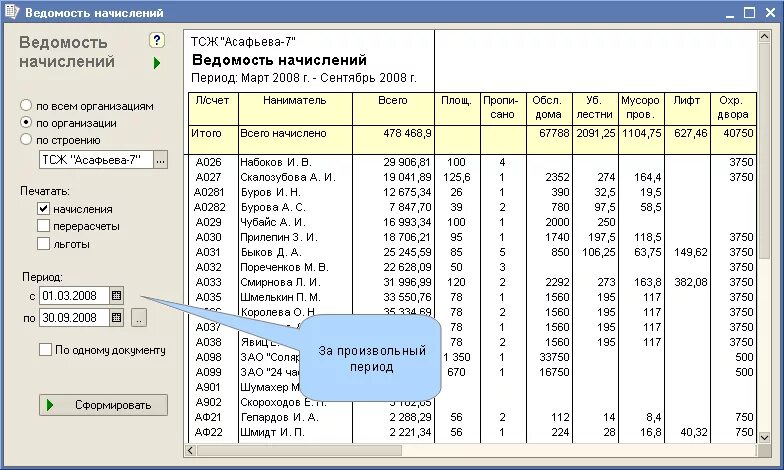Select row Чубайс А. И.

tap(472, 222)
